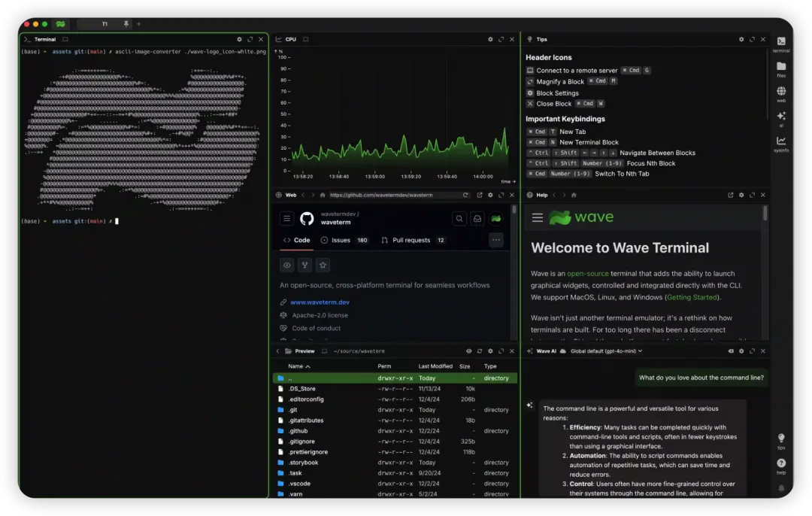Open the terminal widget in right sidebar

781,44
